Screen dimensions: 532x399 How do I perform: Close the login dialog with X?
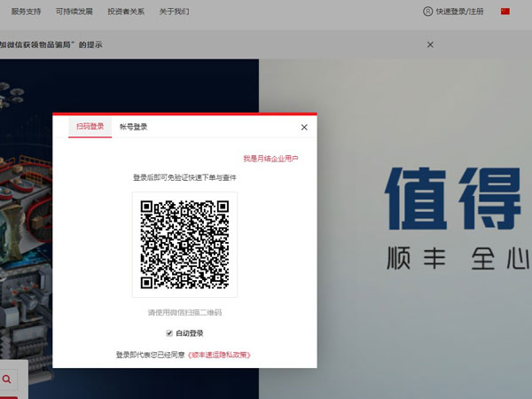tap(304, 127)
